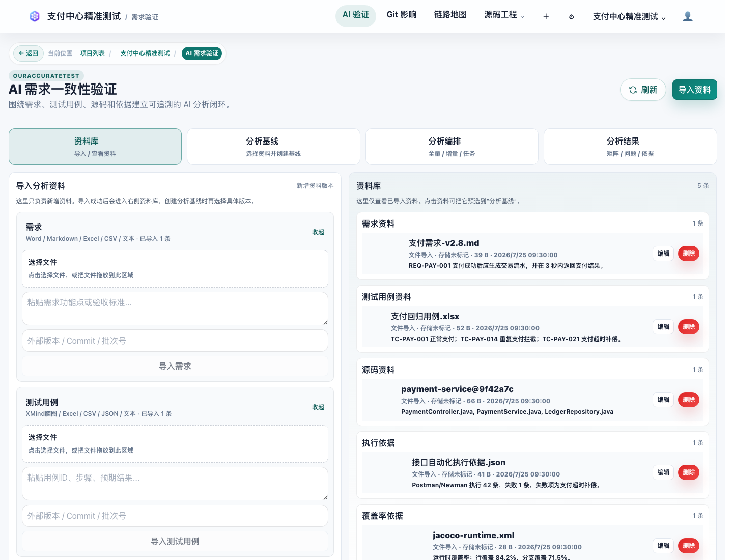The image size is (733, 560).
Task: Delete 支付回归用例.xlsx entry
Action: (x=689, y=327)
